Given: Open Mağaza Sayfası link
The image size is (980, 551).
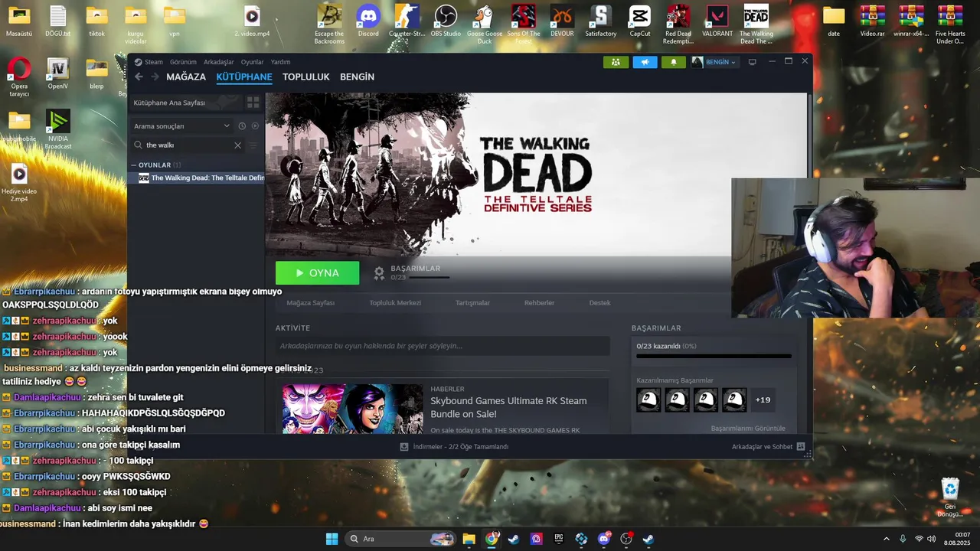Looking at the screenshot, I should pos(310,302).
